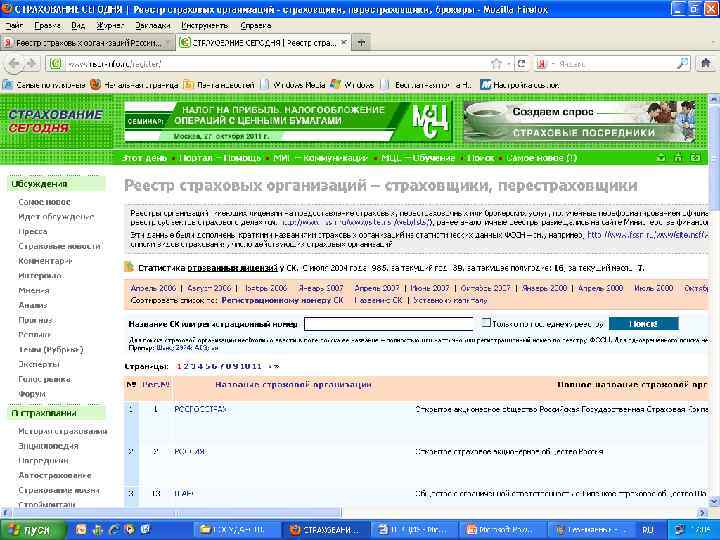Open the Firefox home page icon
The image size is (720, 540).
point(705,63)
